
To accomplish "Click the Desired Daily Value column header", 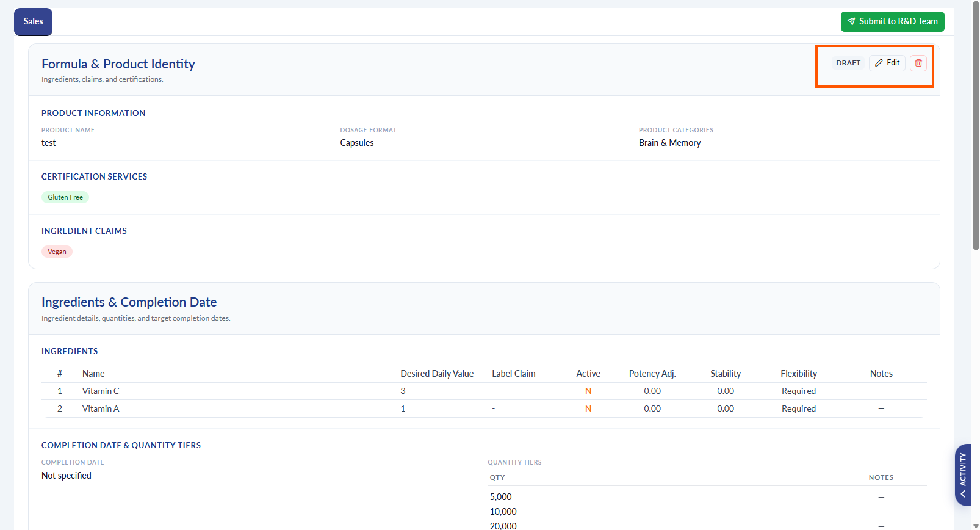I will click(437, 374).
